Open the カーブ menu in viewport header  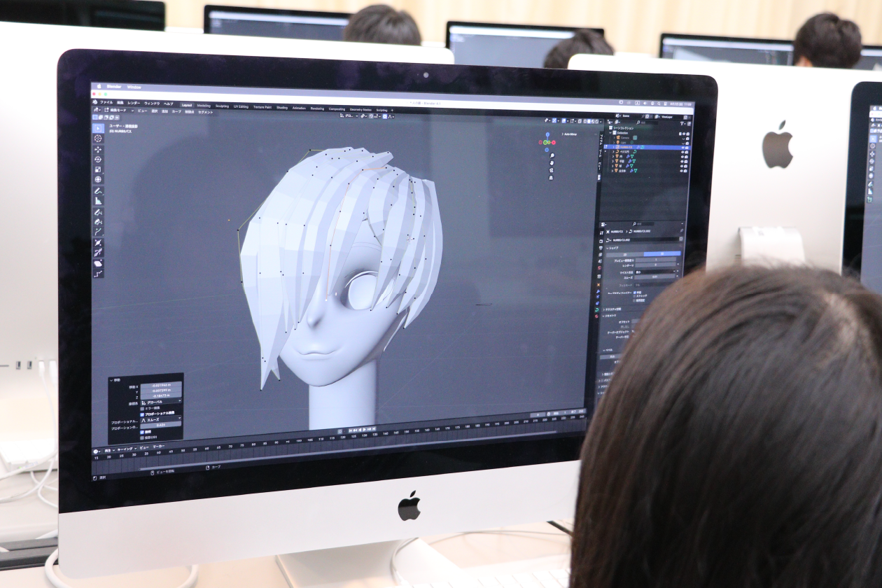coord(176,111)
